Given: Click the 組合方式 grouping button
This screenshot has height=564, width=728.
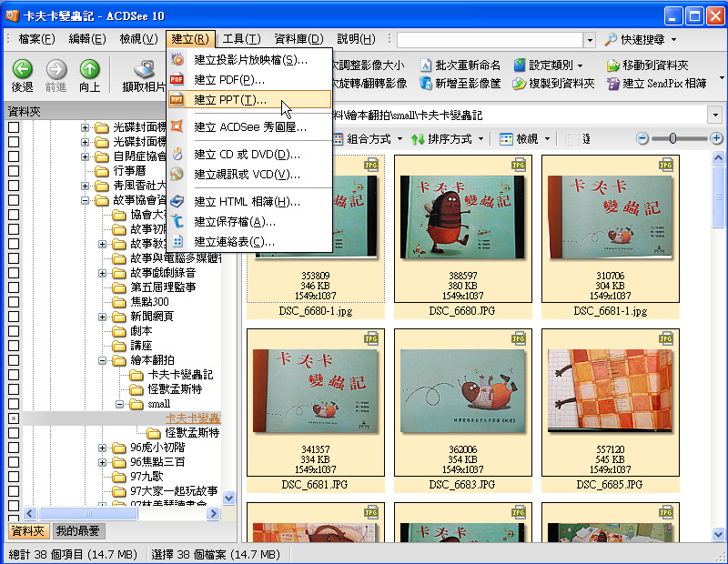Looking at the screenshot, I should tap(369, 139).
